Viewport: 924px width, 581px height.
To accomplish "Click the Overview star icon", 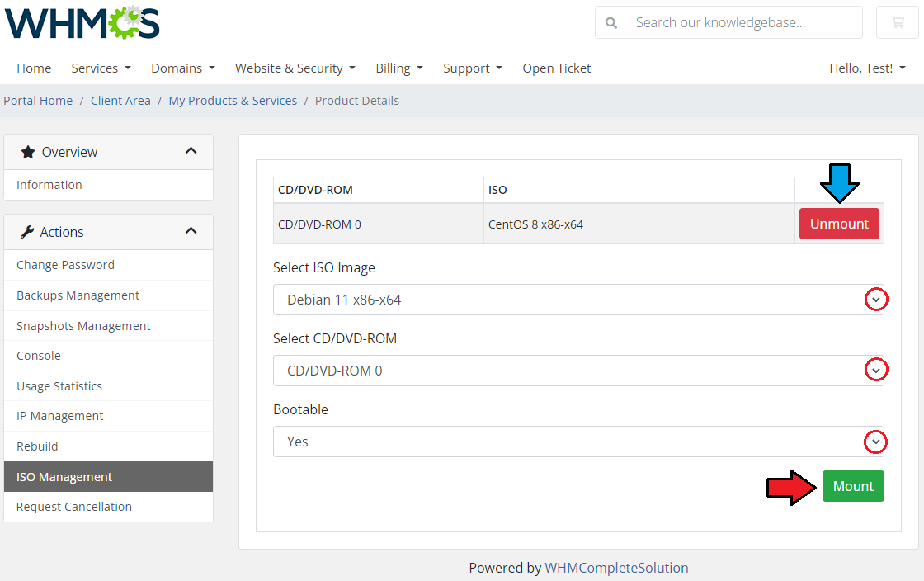I will [x=28, y=152].
